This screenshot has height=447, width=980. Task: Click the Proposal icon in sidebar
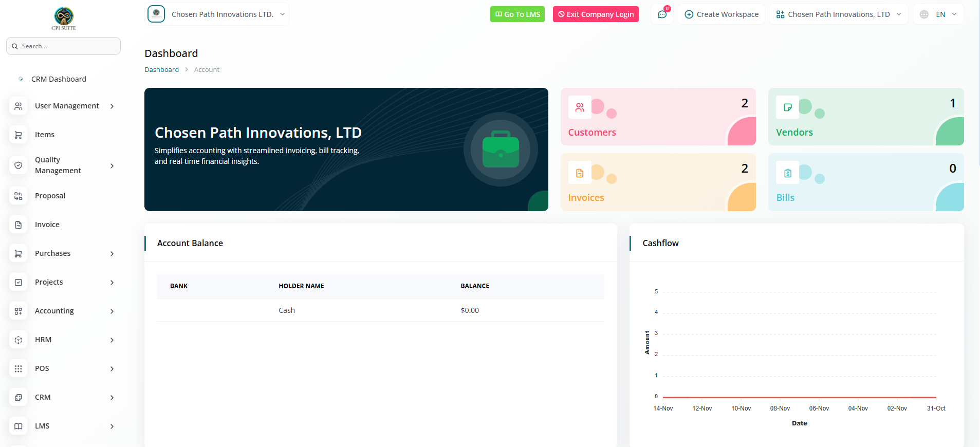click(x=19, y=196)
